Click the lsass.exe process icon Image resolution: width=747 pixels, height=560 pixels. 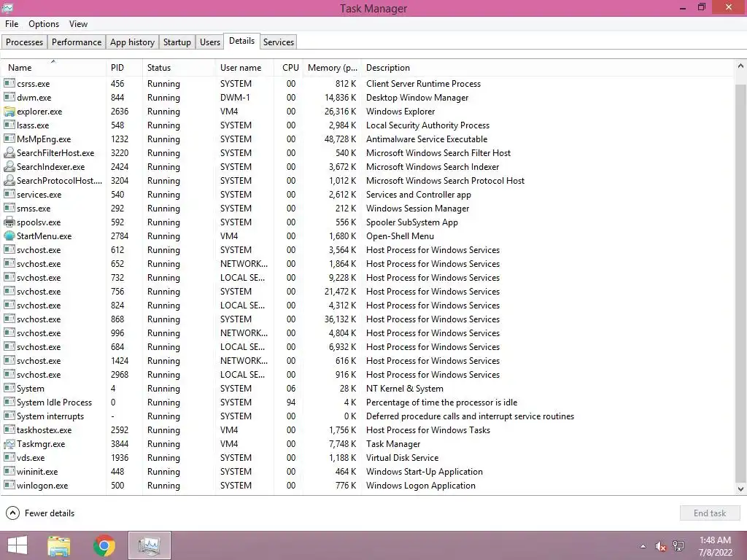point(9,125)
